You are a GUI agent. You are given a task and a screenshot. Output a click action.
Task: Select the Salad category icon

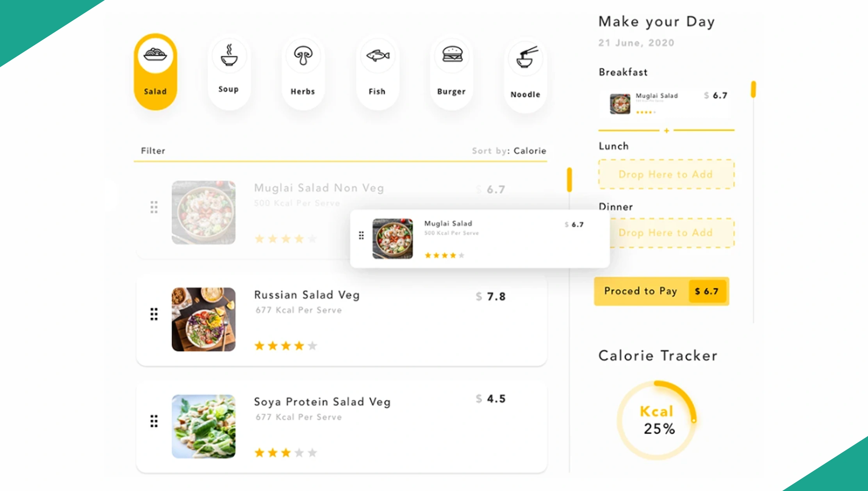pos(155,55)
